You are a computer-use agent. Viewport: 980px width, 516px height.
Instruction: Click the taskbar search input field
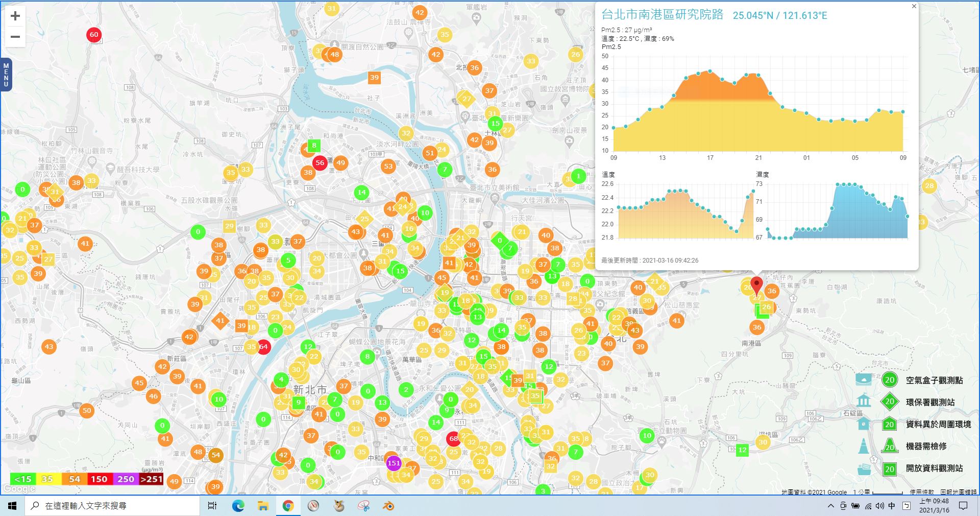pyautogui.click(x=112, y=506)
